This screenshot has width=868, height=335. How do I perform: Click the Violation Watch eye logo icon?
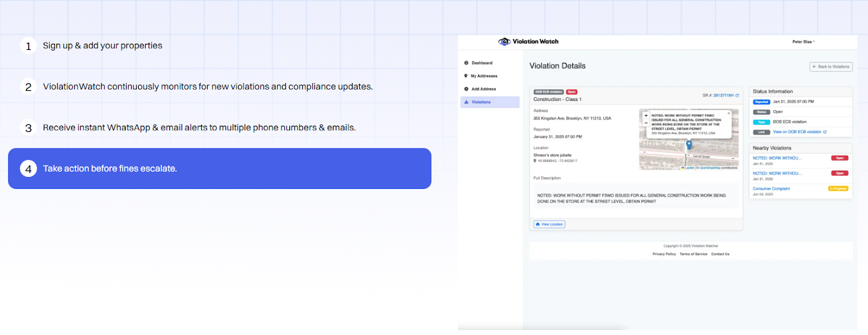pyautogui.click(x=505, y=42)
